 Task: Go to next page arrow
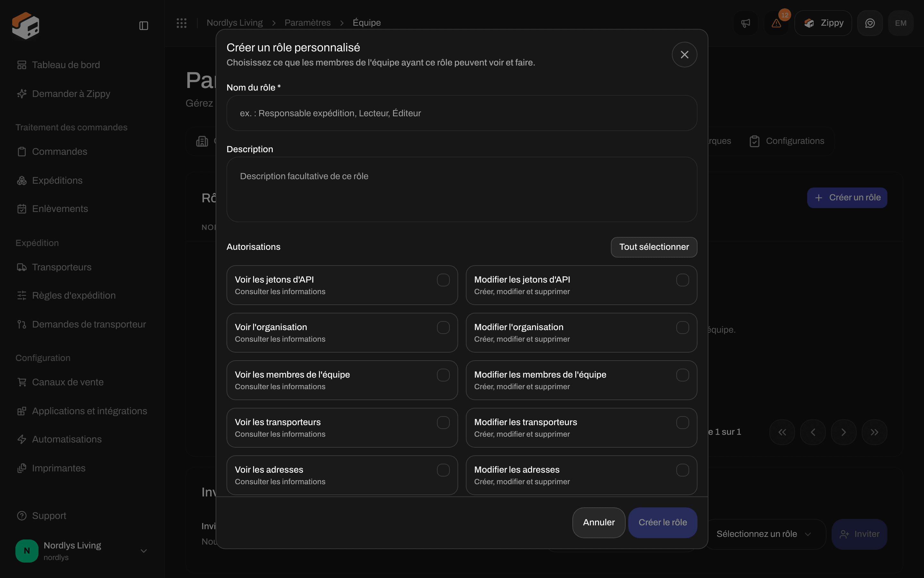click(843, 432)
